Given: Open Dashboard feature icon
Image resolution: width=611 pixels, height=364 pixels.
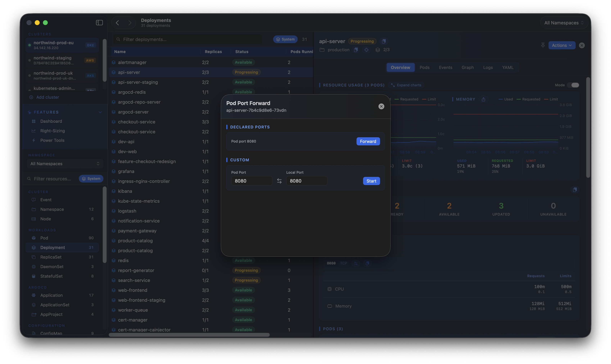Looking at the screenshot, I should tap(34, 121).
